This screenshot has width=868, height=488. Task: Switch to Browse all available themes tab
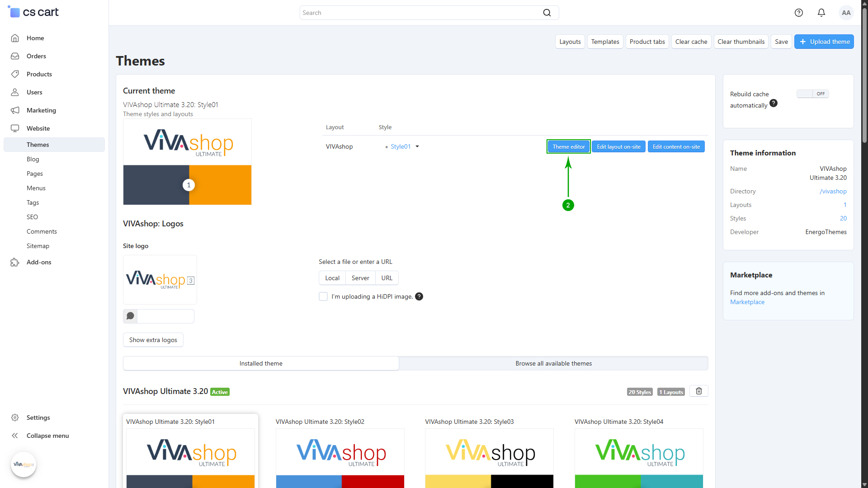[553, 363]
